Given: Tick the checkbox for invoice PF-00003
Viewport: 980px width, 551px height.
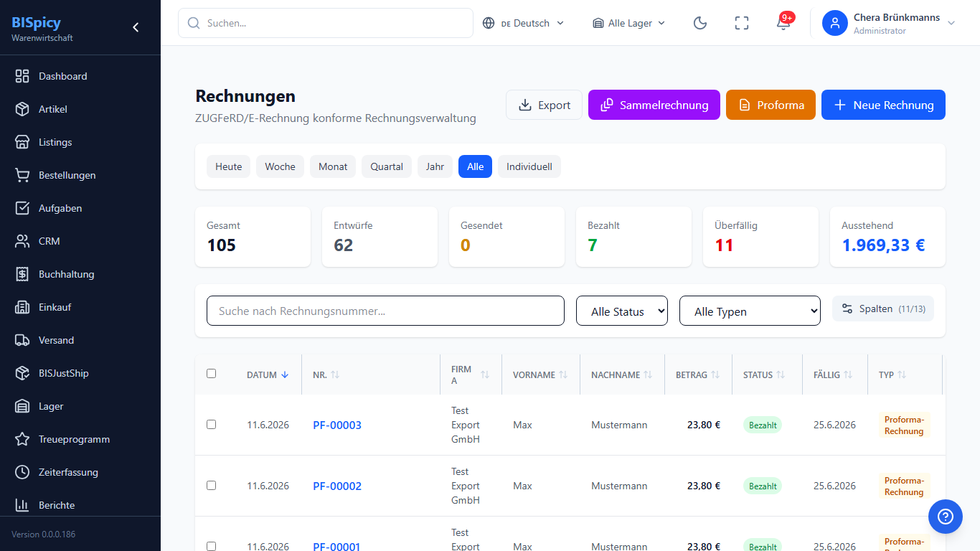Looking at the screenshot, I should pyautogui.click(x=211, y=424).
